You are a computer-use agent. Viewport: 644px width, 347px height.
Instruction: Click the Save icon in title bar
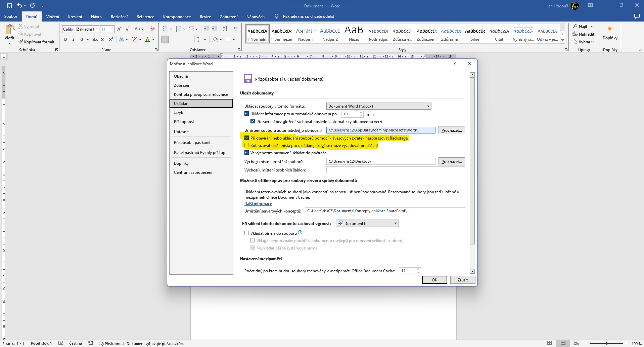[x=9, y=6]
